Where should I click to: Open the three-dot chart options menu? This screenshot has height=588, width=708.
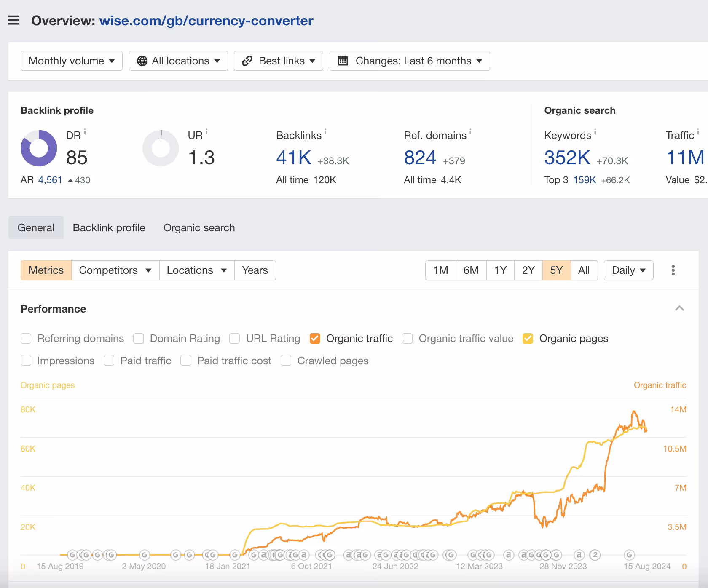(x=673, y=270)
